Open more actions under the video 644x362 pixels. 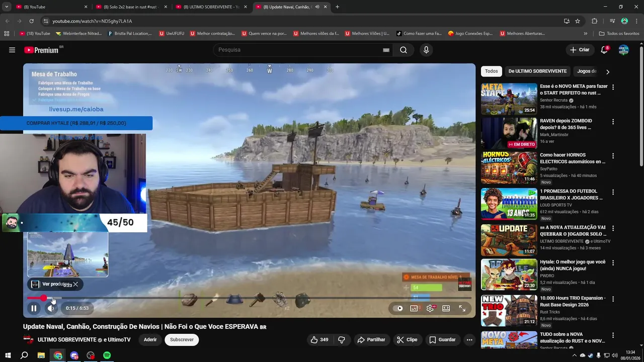[x=469, y=340]
